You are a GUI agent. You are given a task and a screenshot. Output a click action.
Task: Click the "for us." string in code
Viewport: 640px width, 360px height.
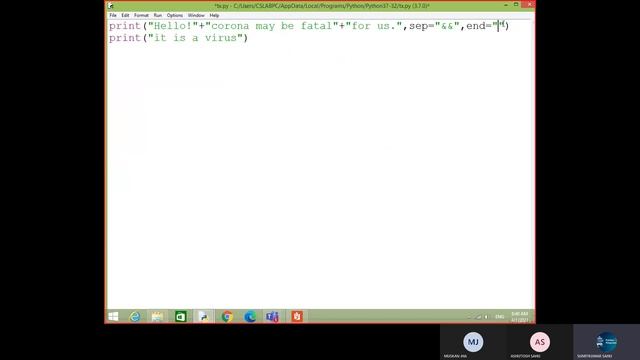[374, 26]
